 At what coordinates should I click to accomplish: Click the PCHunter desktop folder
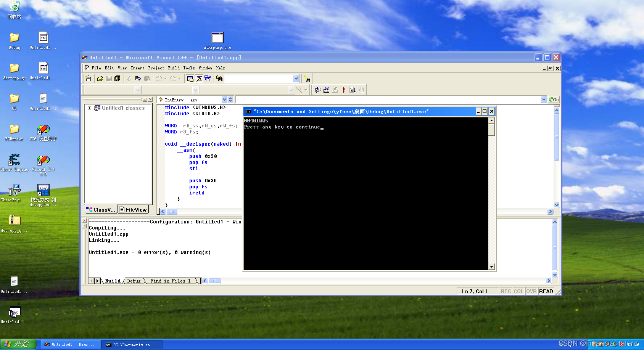[14, 132]
